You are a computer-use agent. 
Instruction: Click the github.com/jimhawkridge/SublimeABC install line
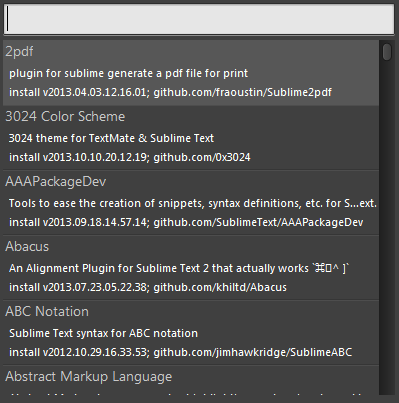[180, 352]
